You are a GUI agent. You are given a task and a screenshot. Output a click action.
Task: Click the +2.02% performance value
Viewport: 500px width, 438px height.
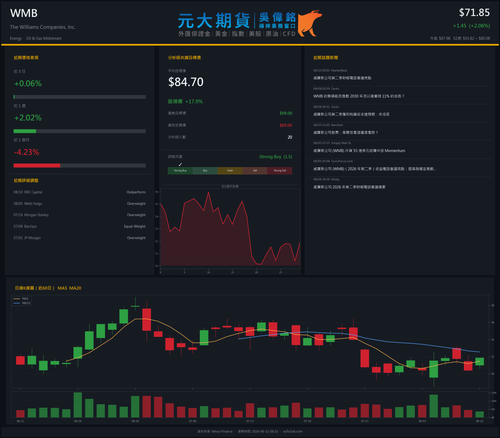[x=28, y=118]
